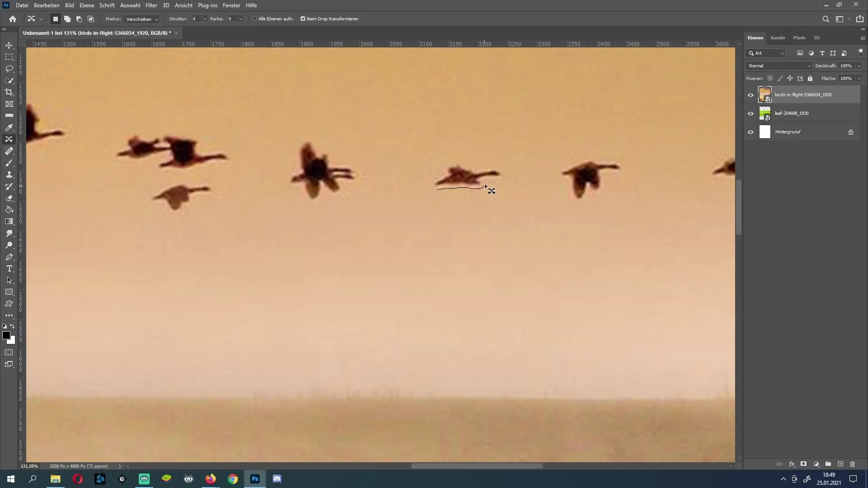Toggle lock transparent pixels

point(770,78)
